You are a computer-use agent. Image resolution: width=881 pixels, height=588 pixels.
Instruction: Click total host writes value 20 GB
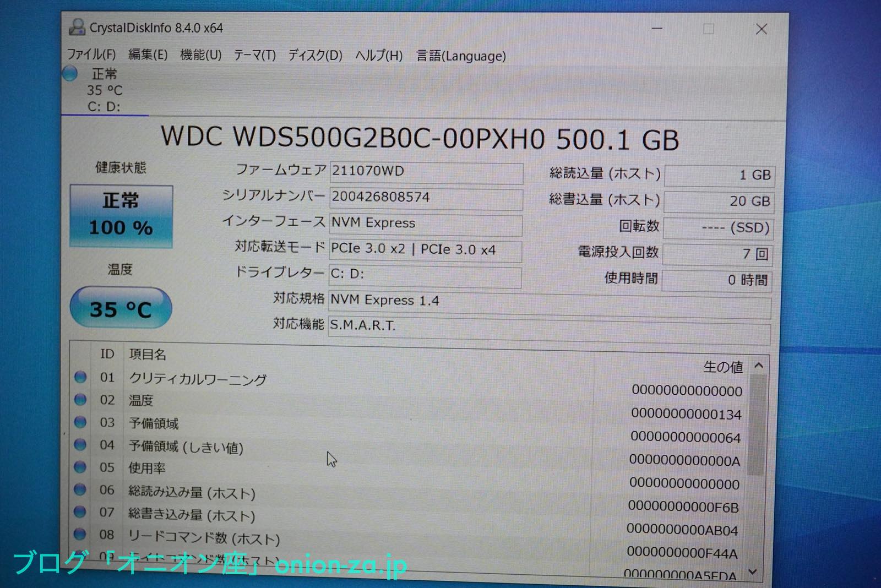pyautogui.click(x=719, y=202)
